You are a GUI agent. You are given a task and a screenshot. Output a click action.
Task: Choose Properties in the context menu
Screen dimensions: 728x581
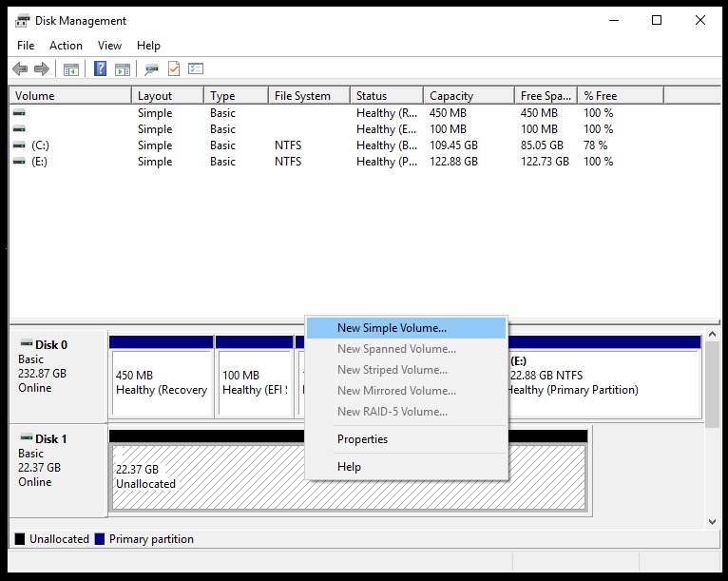362,439
